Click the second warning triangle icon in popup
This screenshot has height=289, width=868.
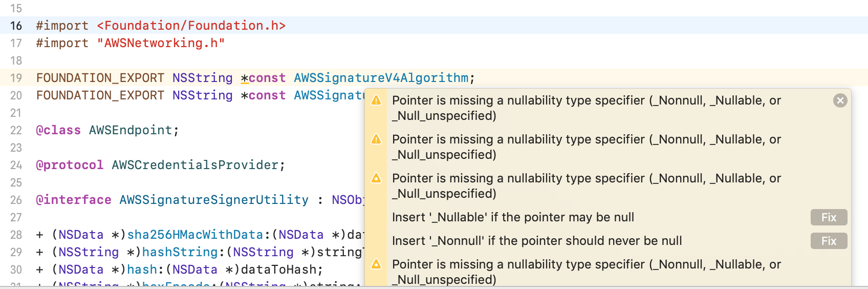coord(376,139)
